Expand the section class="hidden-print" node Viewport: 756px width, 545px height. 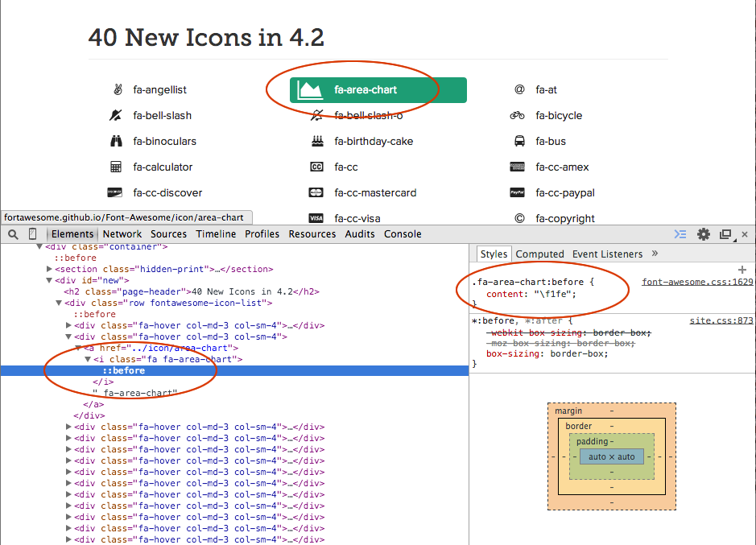(50, 269)
